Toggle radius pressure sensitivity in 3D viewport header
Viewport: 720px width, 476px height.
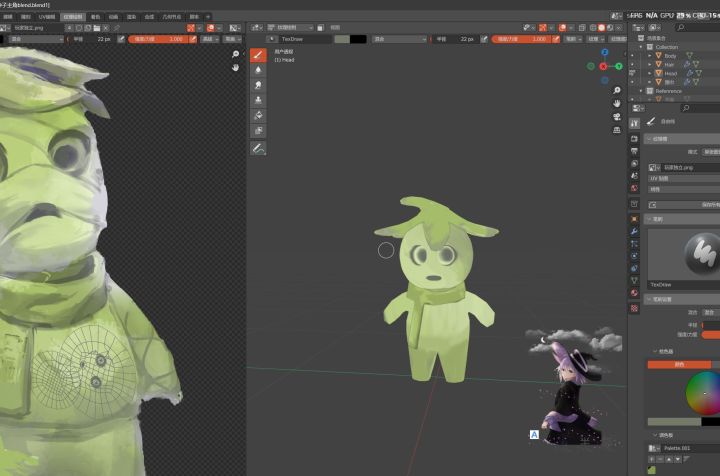[x=485, y=39]
